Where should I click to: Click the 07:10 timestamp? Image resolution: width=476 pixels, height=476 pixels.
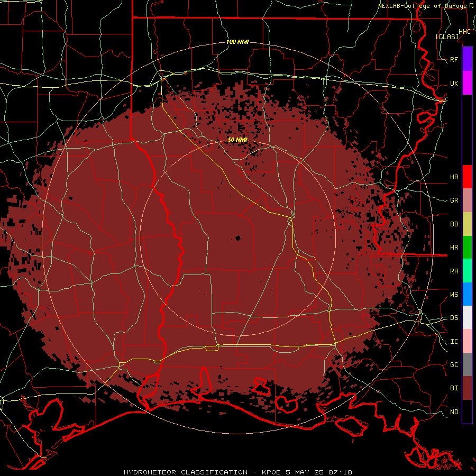[x=340, y=472]
